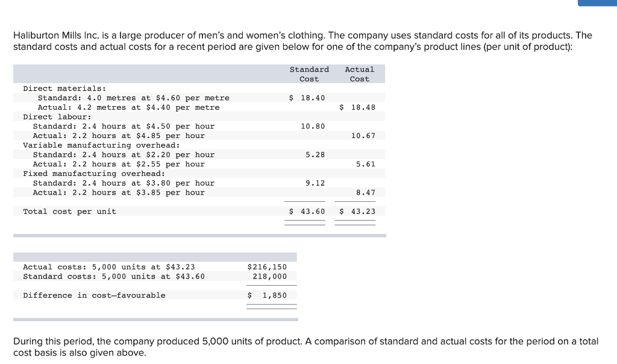The width and height of the screenshot is (617, 364).
Task: Click 'Difference in cost—favourable' label
Action: tap(94, 295)
